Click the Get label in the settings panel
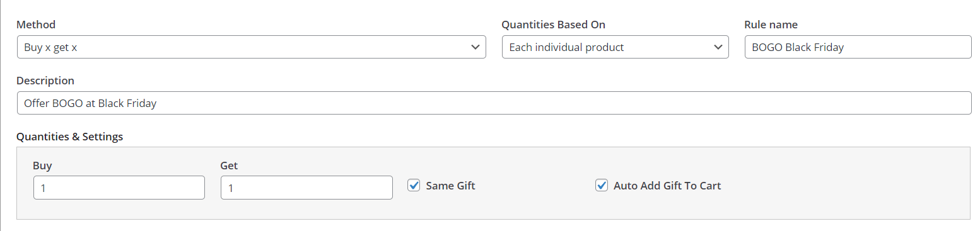Screen dimensions: 980x231 coord(229,166)
